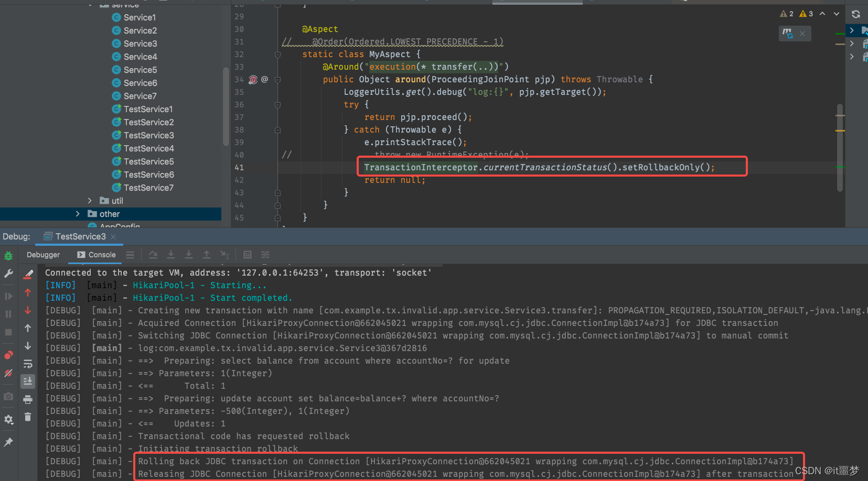868x481 pixels.
Task: Expand the other folder
Action: 78,214
